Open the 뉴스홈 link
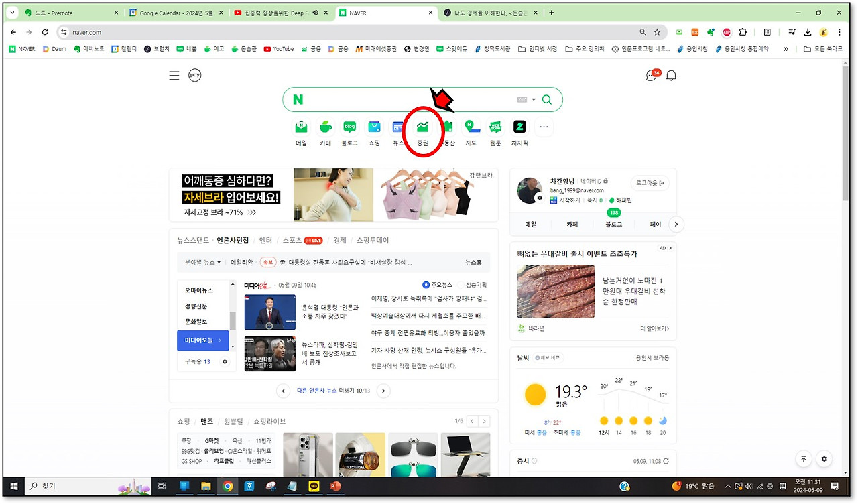The image size is (858, 504). (x=473, y=263)
